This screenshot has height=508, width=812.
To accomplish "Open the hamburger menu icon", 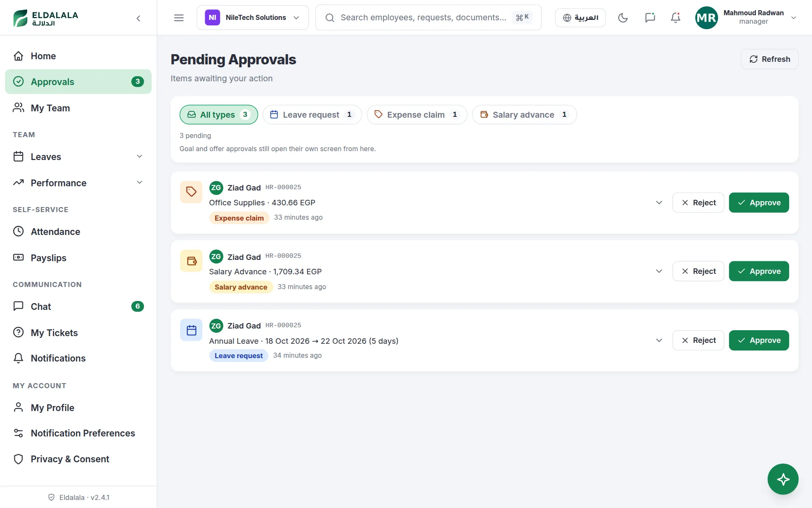I will click(179, 18).
